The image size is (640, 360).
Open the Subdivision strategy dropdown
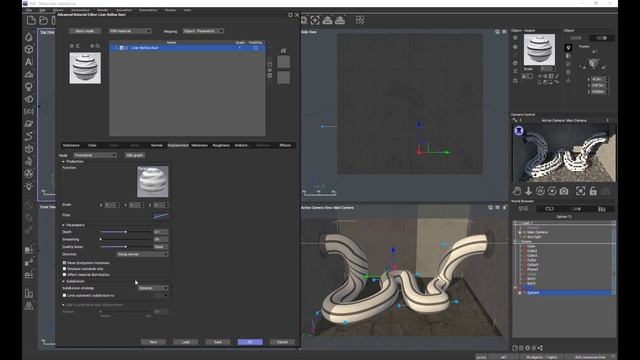[x=153, y=288]
